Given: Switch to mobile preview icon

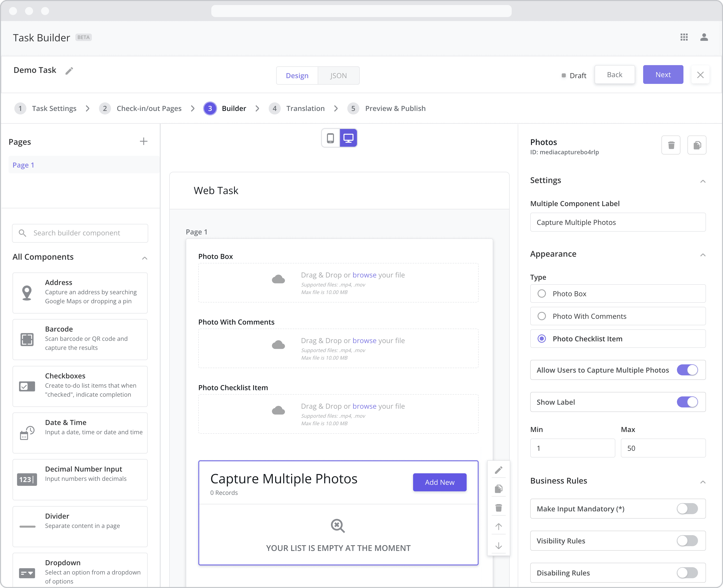Looking at the screenshot, I should [x=330, y=138].
